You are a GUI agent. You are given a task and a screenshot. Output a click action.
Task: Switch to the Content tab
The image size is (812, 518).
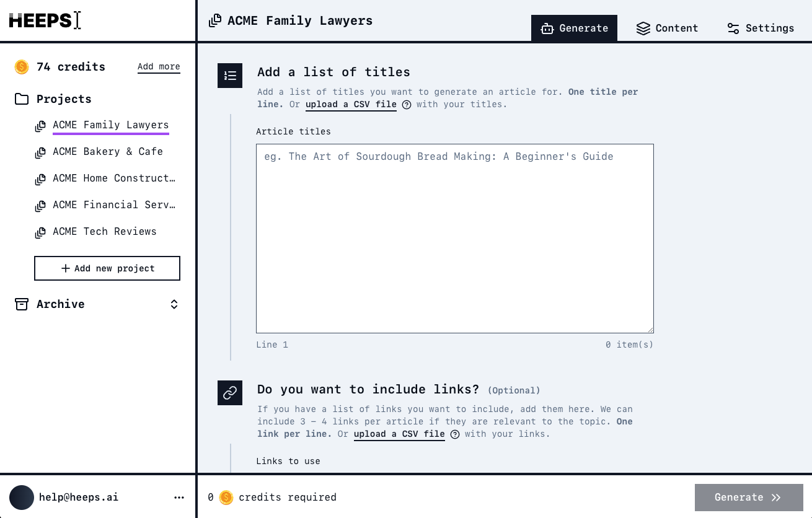[x=667, y=29]
